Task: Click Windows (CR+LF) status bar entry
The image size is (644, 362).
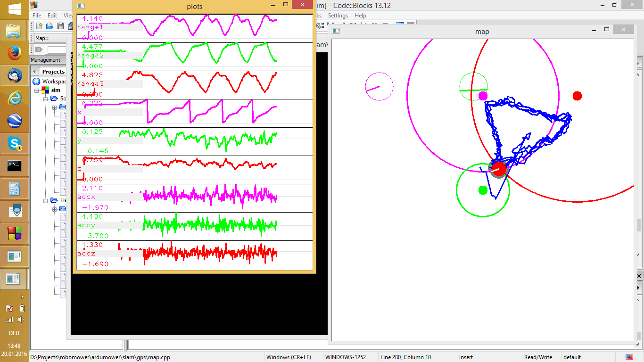Action: tap(289, 357)
